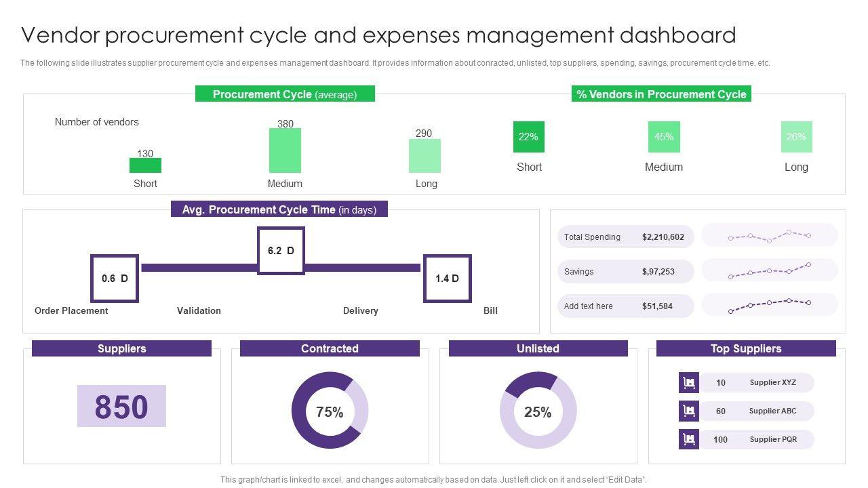This screenshot has width=868, height=488.
Task: Select the 22% Short vendors square
Action: pyautogui.click(x=528, y=137)
